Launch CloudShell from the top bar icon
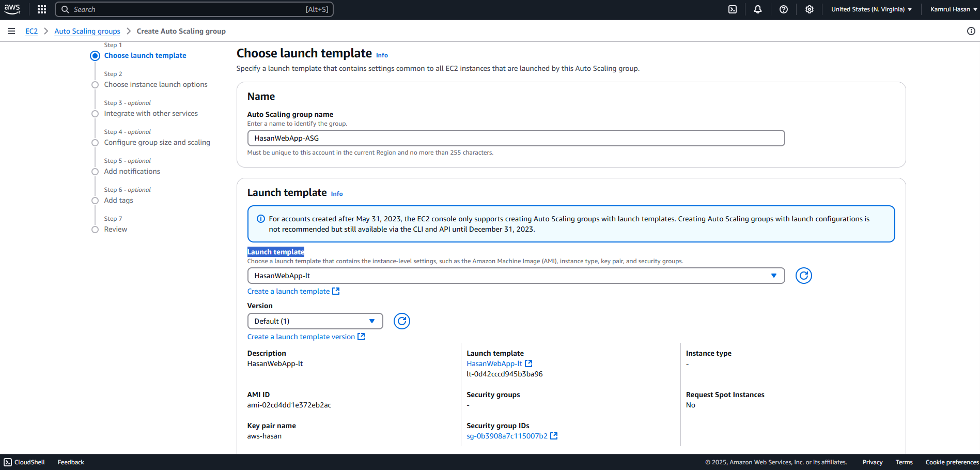The image size is (980, 470). (x=733, y=9)
